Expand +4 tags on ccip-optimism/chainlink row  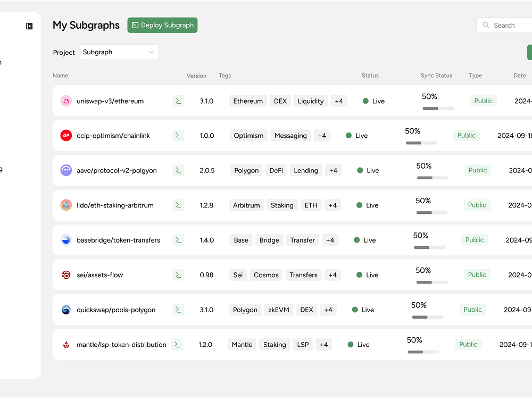click(322, 136)
